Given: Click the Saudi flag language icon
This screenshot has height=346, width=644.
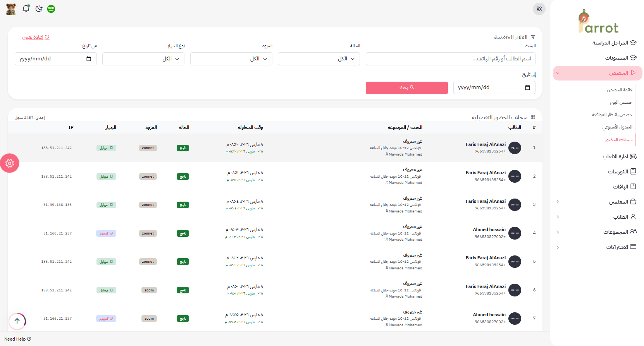Looking at the screenshot, I should [x=51, y=9].
